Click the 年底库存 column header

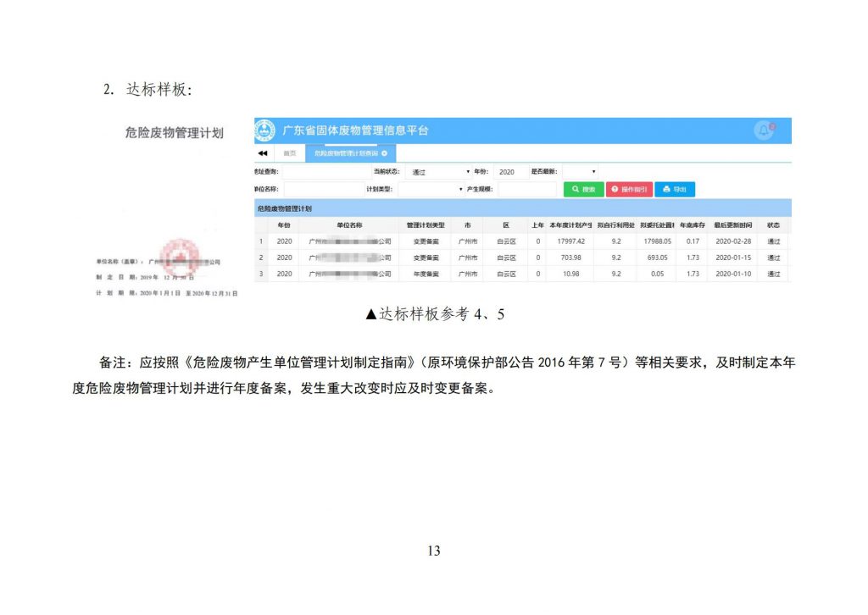click(x=693, y=225)
